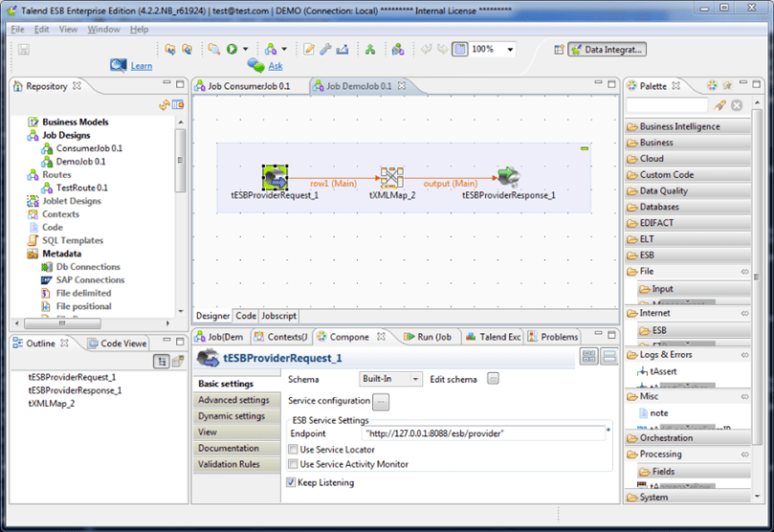Enable Use Service Locator checkbox
Screen dimensions: 774x532
coord(293,450)
